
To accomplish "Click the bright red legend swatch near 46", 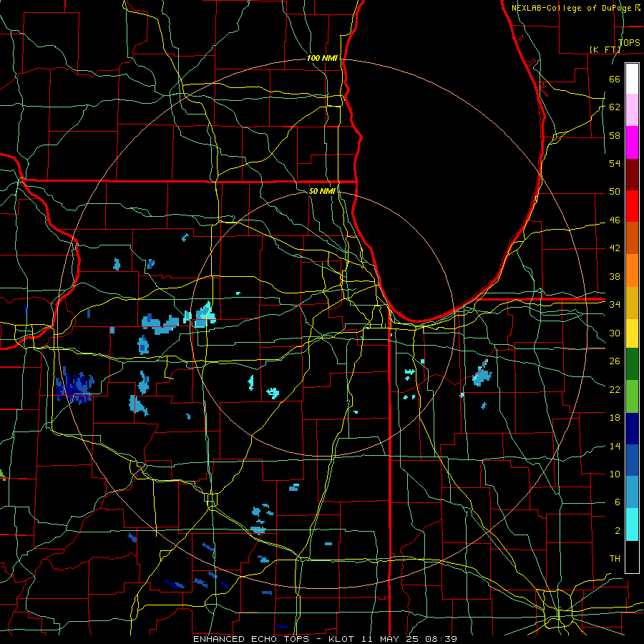I will (x=632, y=206).
